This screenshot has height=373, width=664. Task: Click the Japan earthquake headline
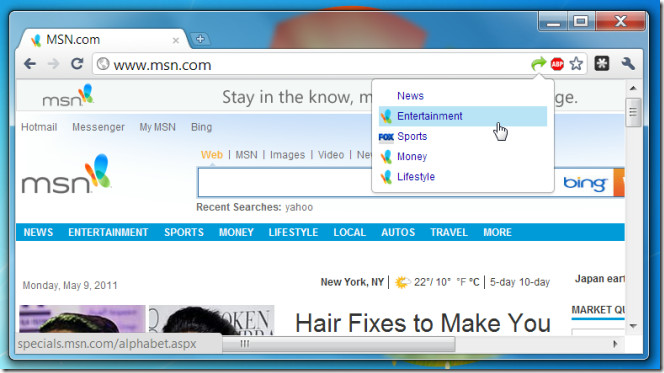click(599, 279)
